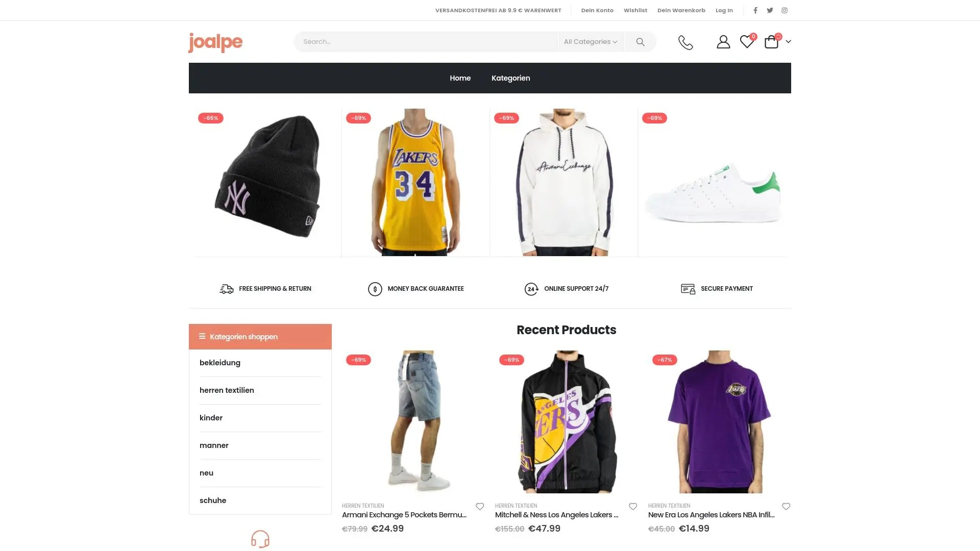Expand the All Categories dropdown
This screenshot has height=551, width=980.
click(591, 42)
